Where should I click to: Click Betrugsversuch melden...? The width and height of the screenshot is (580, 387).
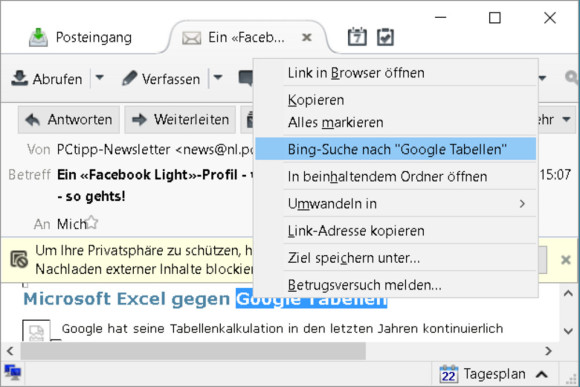tap(395, 285)
